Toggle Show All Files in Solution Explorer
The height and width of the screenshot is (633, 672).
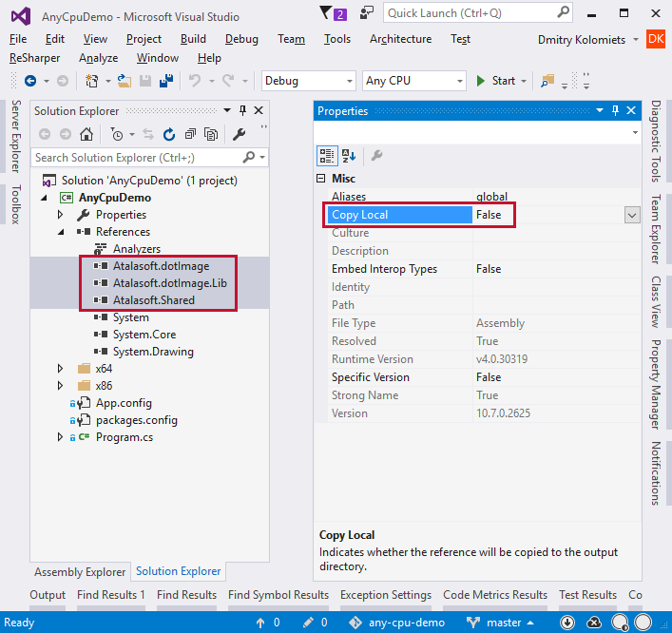click(x=211, y=134)
